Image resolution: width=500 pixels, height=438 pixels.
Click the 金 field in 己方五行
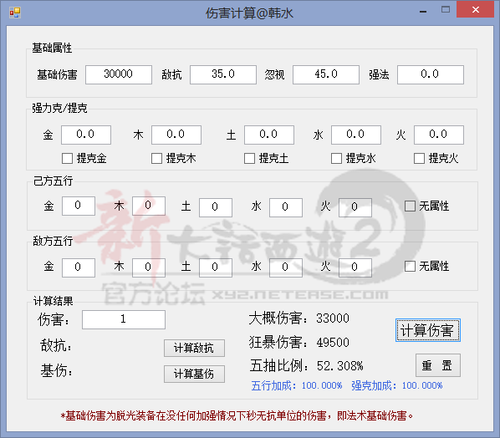[x=78, y=206]
